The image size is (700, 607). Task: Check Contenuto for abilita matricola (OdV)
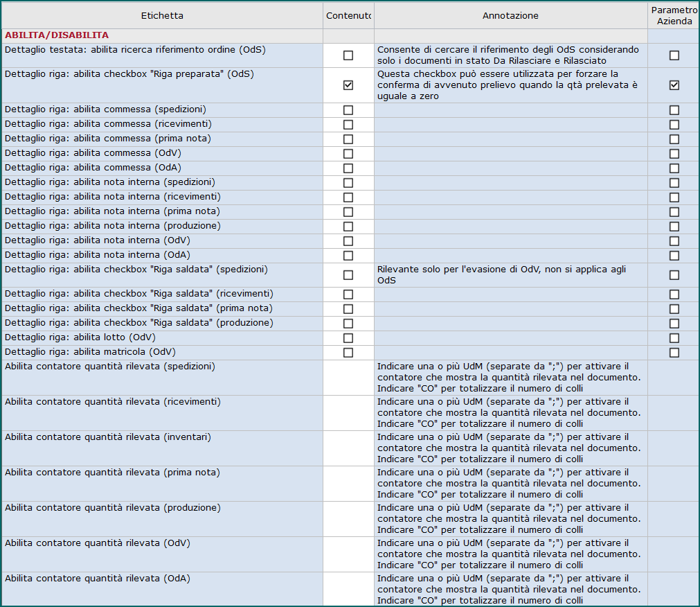tap(348, 353)
